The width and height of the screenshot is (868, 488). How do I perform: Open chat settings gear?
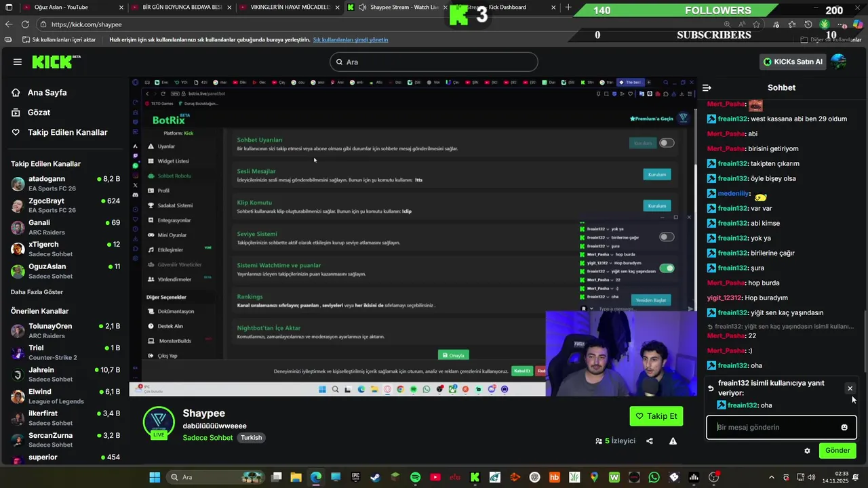click(807, 451)
